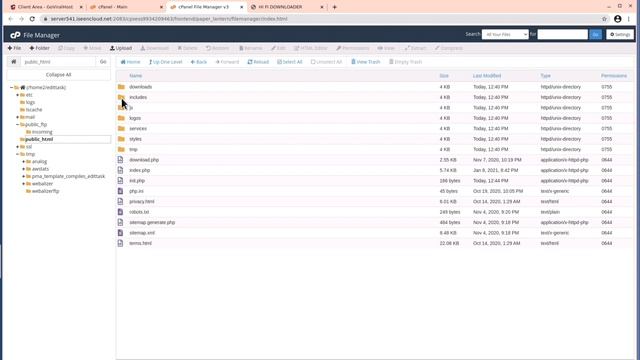Click the home icon beside the path field

click(x=13, y=62)
